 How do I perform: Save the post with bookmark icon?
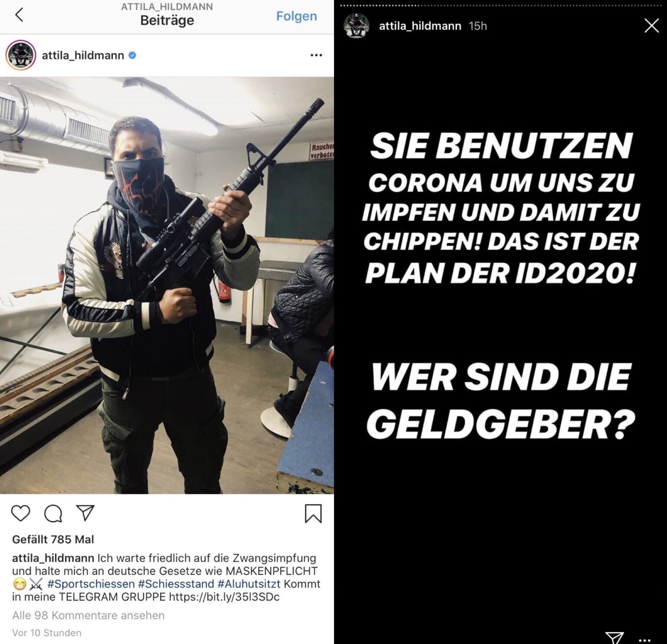pos(313,513)
